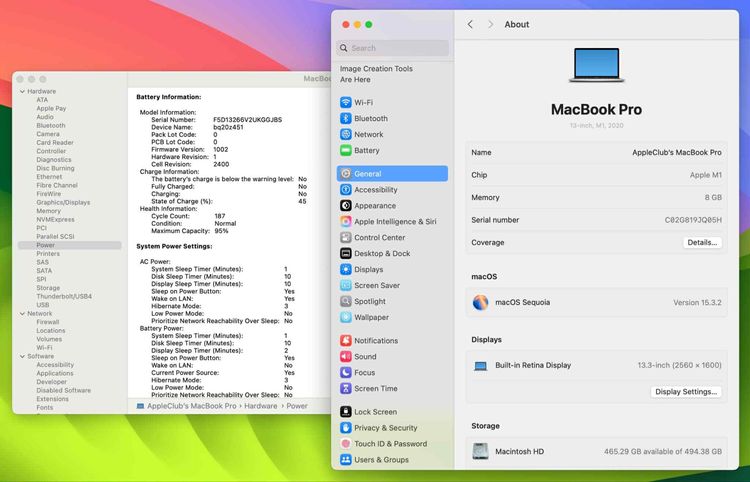Click AppleClub's MacBook Pro in path bar
Screen dimensions: 750x482
point(191,406)
